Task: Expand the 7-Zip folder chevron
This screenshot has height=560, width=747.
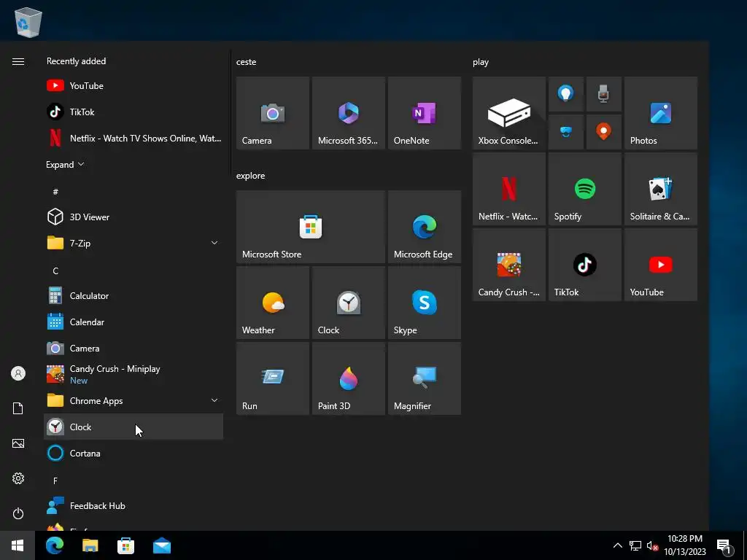Action: coord(214,243)
